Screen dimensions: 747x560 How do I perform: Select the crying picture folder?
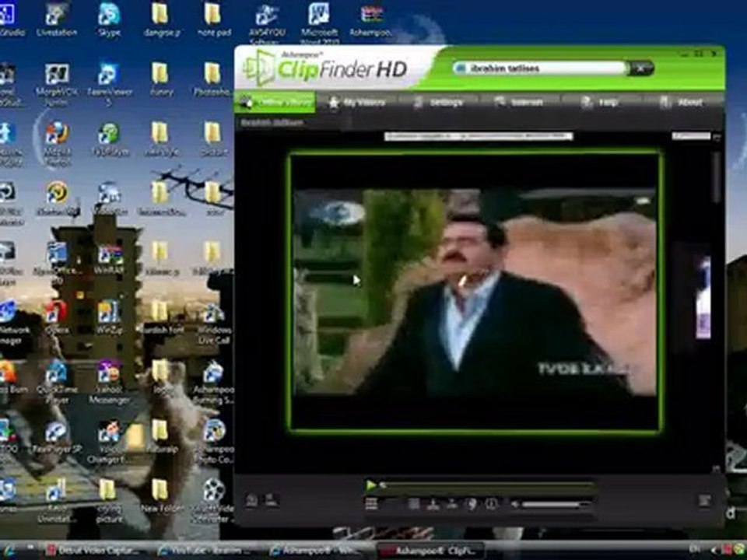[x=108, y=500]
